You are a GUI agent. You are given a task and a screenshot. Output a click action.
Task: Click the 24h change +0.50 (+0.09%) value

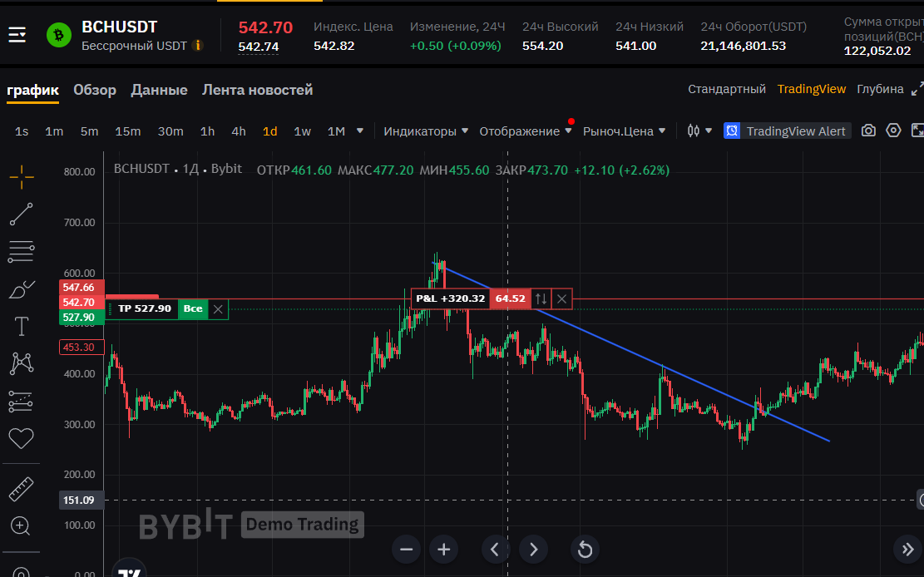(x=456, y=46)
